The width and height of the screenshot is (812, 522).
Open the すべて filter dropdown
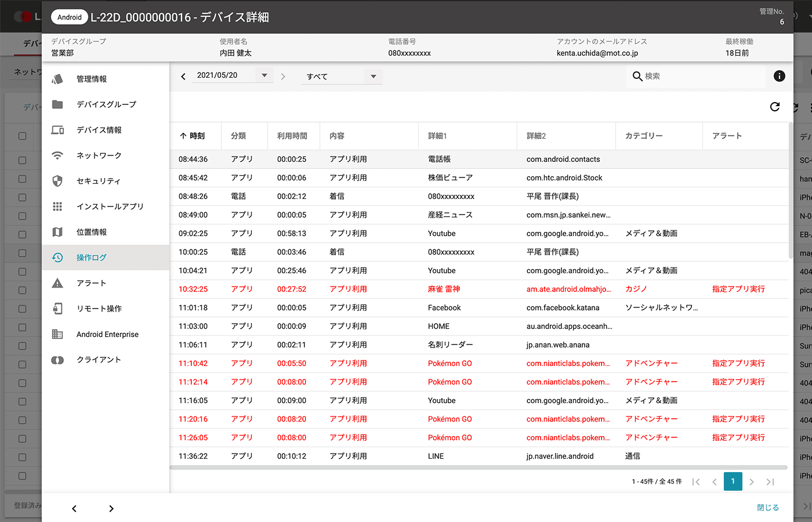(x=342, y=77)
